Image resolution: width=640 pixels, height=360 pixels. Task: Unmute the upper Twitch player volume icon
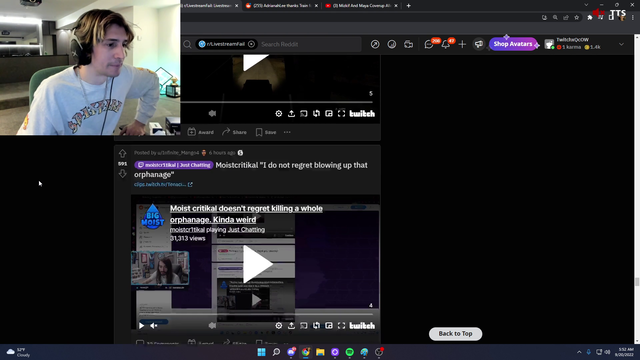point(212,113)
